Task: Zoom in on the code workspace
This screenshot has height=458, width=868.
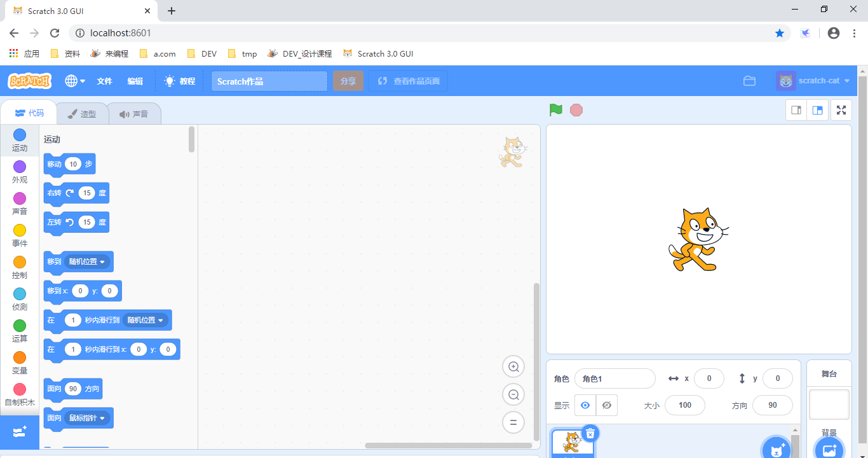Action: pos(513,366)
